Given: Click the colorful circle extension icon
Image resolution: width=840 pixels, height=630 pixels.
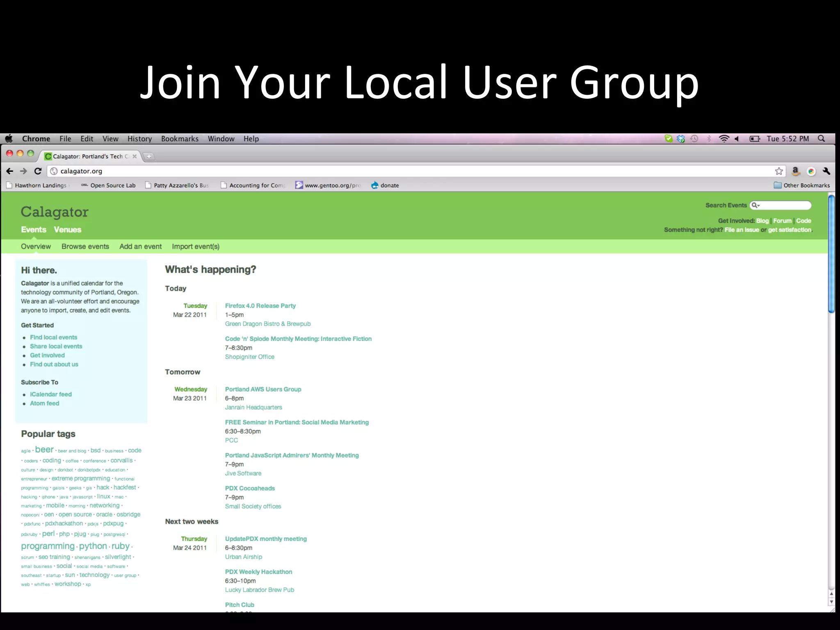Looking at the screenshot, I should pos(811,171).
